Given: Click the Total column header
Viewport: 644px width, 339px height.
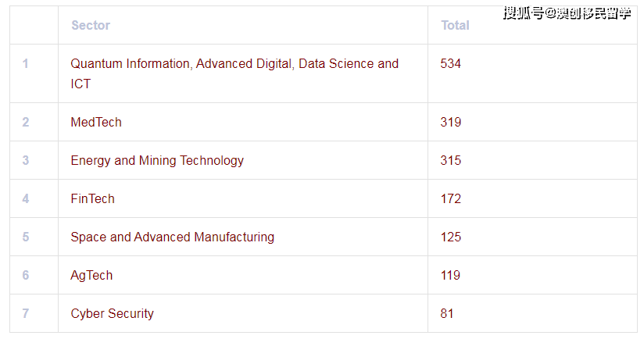Looking at the screenshot, I should [455, 25].
